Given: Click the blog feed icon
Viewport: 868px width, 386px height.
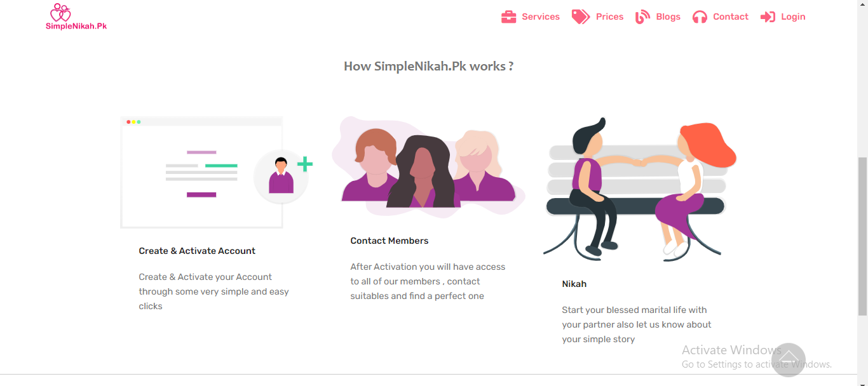Looking at the screenshot, I should tap(643, 17).
